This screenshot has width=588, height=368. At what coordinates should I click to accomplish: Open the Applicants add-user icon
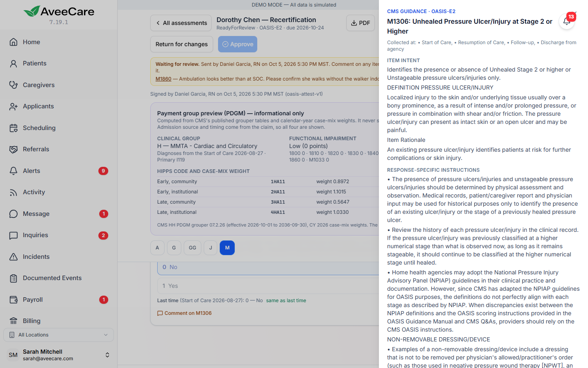(13, 106)
